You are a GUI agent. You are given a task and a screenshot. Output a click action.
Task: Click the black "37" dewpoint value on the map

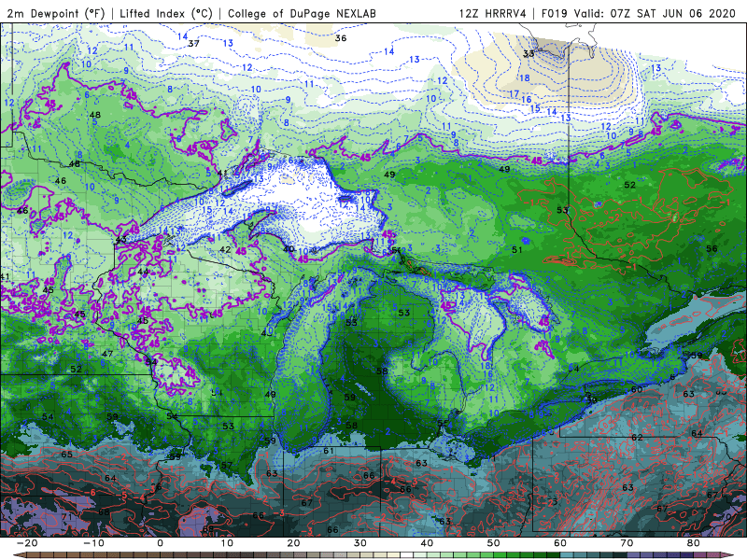click(193, 44)
